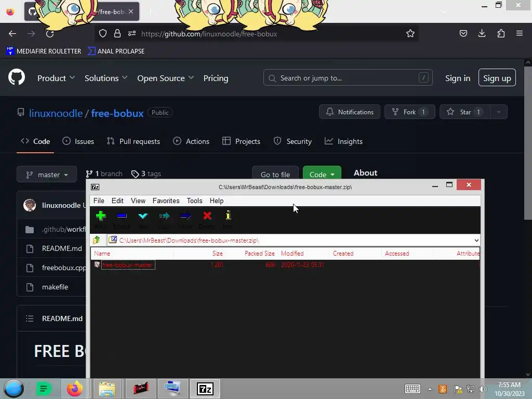Expand the 7-Zip address path dropdown

[x=476, y=240]
